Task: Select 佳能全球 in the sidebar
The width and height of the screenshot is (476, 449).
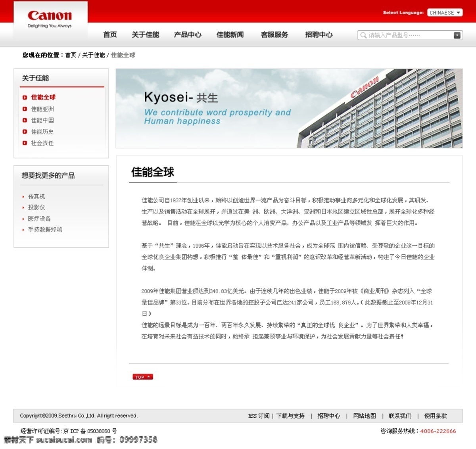Action: coord(43,97)
